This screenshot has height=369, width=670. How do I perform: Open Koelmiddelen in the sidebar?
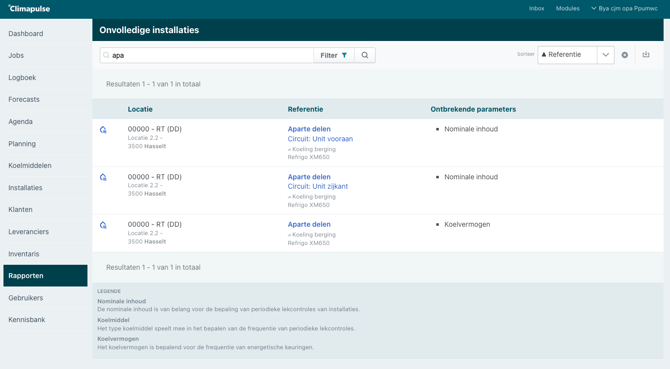pos(30,165)
